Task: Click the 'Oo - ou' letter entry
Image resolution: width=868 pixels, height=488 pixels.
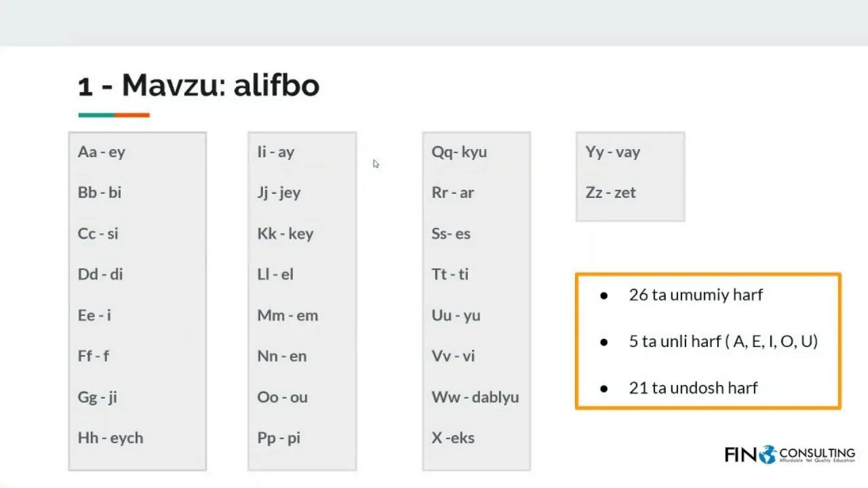Action: click(283, 397)
